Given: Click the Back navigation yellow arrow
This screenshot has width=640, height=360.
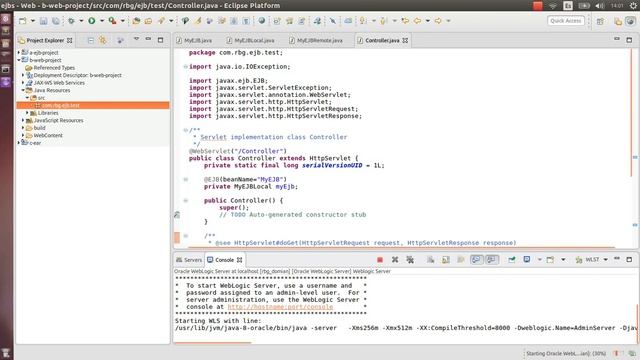Looking at the screenshot, I should pos(417,21).
